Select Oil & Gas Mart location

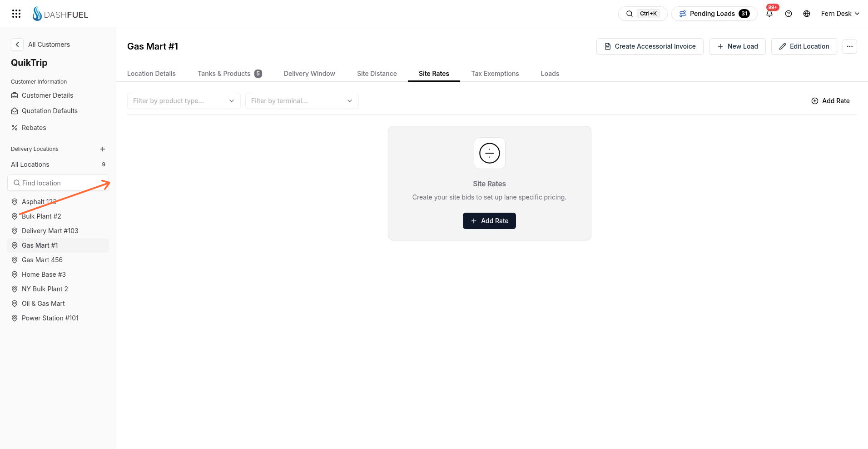[x=58, y=304]
